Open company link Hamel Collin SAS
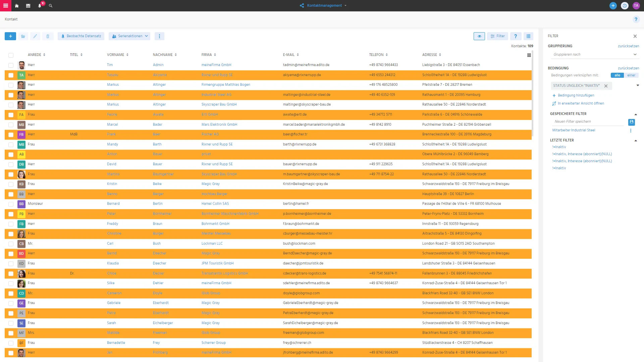644x362 pixels. click(215, 204)
